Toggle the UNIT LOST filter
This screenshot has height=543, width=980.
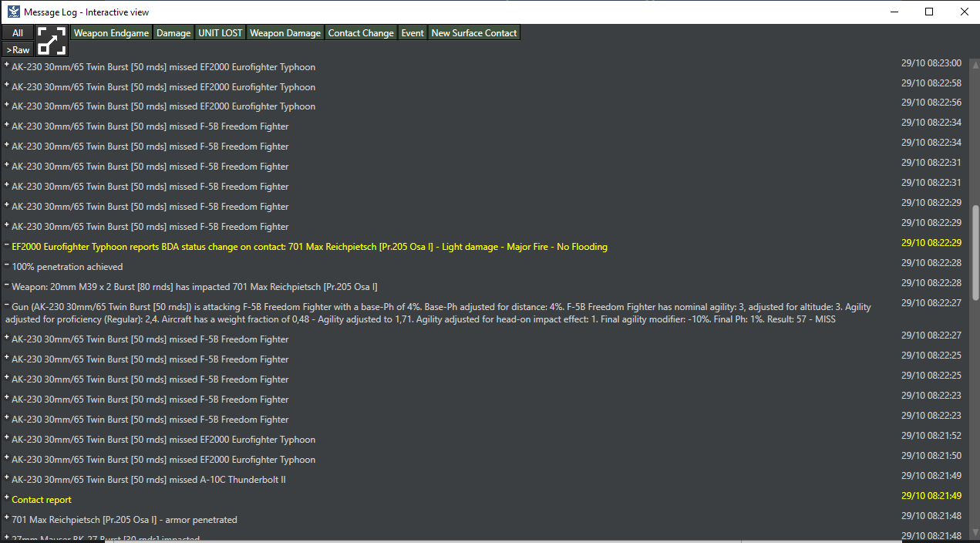221,33
